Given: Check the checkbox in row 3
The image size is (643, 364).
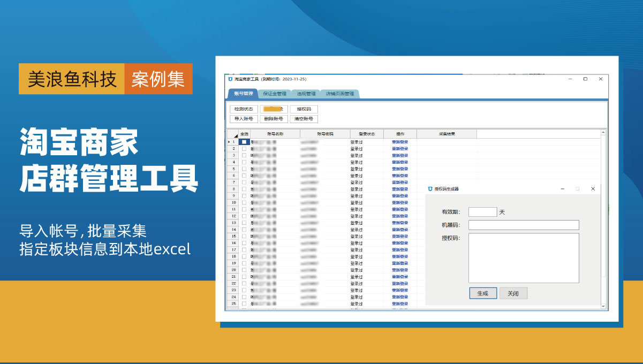Looking at the screenshot, I should [244, 155].
